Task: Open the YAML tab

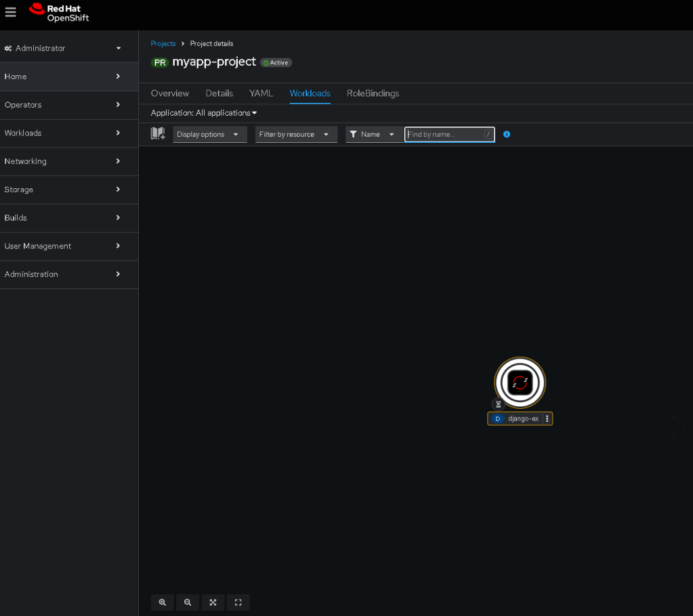Action: pyautogui.click(x=261, y=93)
